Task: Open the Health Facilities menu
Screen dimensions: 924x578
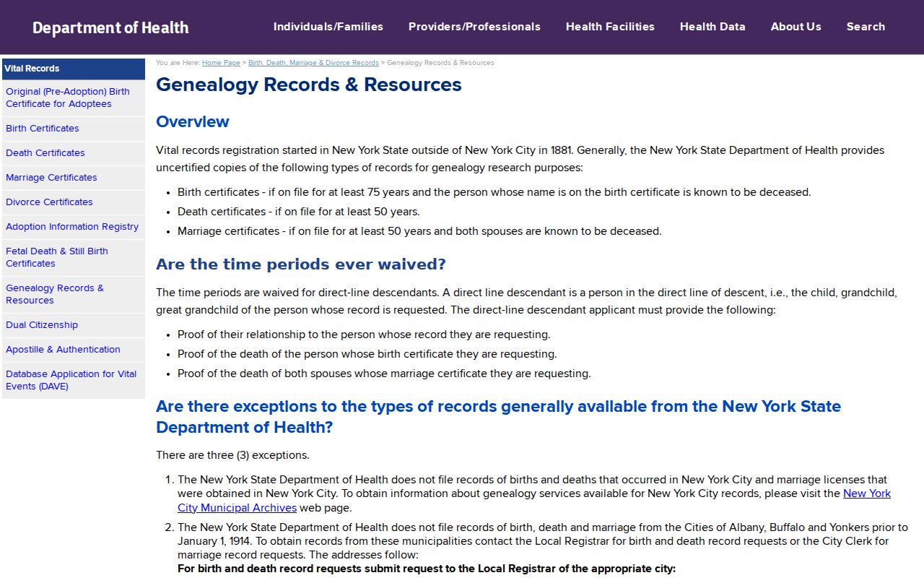Action: click(610, 27)
